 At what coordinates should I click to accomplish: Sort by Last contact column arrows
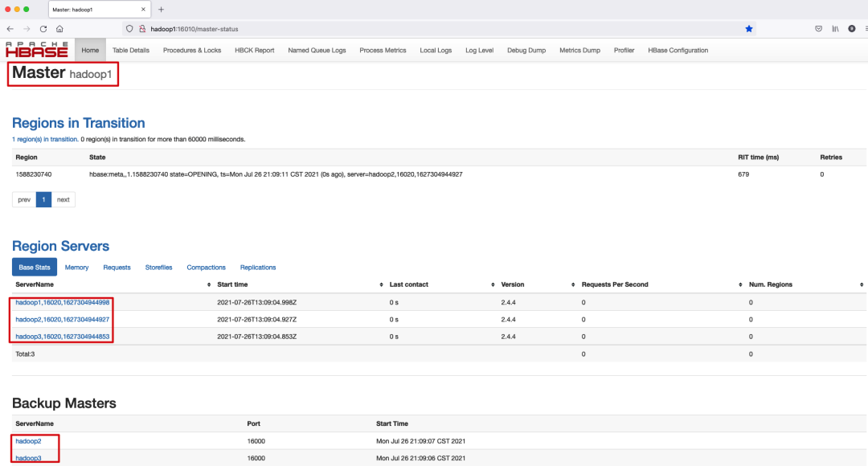(493, 284)
